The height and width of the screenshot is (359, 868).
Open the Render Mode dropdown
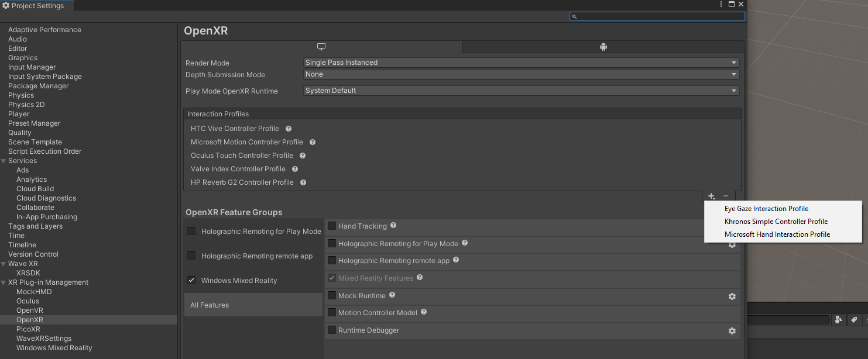coord(521,63)
